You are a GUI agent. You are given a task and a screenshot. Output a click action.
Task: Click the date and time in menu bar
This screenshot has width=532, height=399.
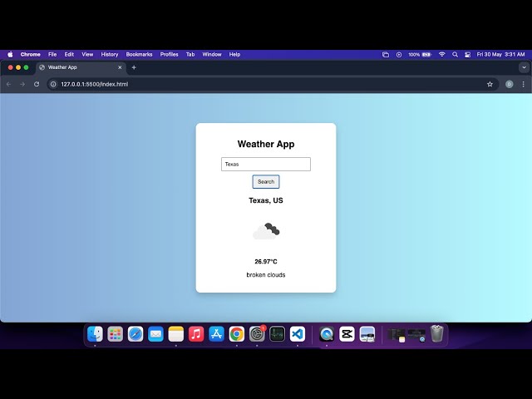(x=500, y=54)
